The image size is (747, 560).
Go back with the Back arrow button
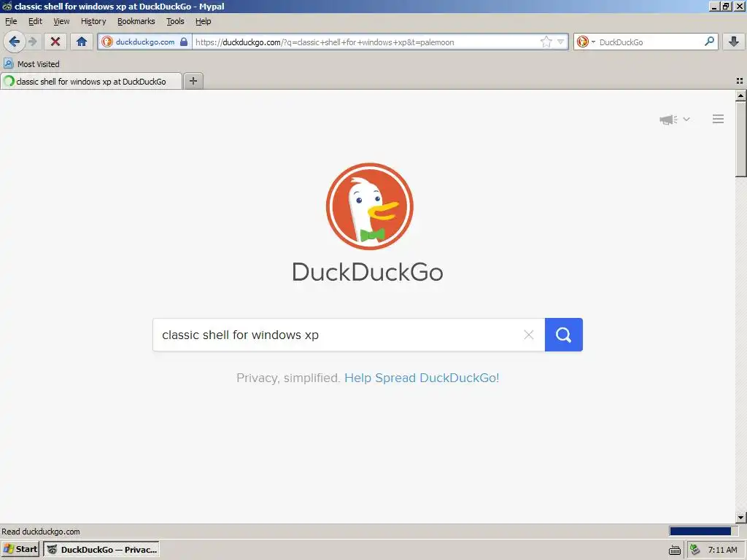coord(15,42)
